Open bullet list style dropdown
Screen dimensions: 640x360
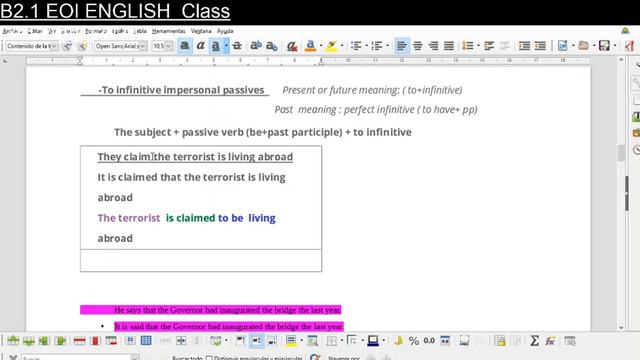[366, 46]
